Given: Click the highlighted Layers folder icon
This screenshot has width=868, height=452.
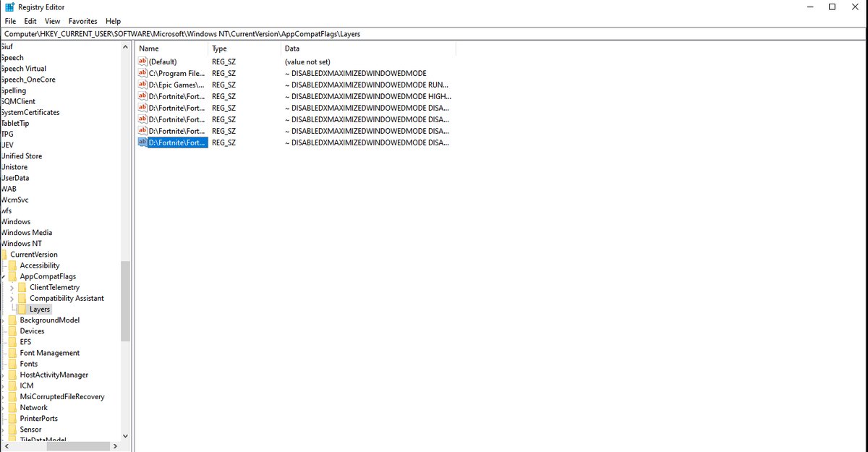Looking at the screenshot, I should pyautogui.click(x=22, y=309).
